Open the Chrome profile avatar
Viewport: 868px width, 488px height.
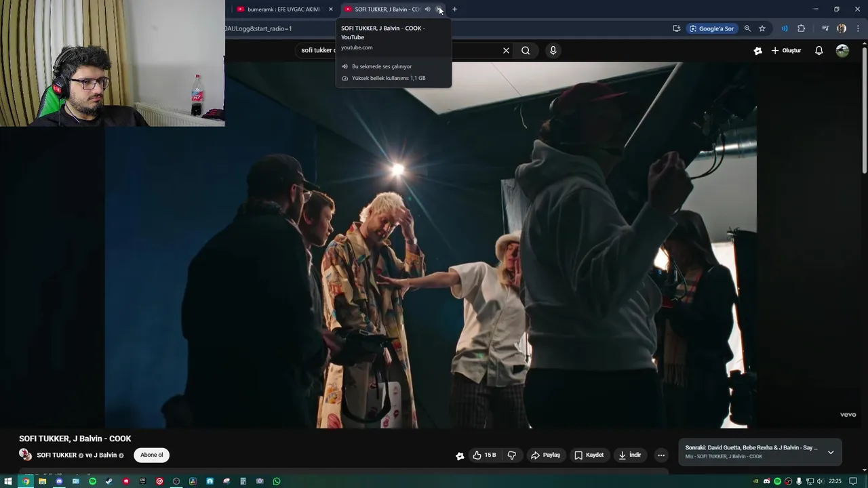(x=842, y=28)
